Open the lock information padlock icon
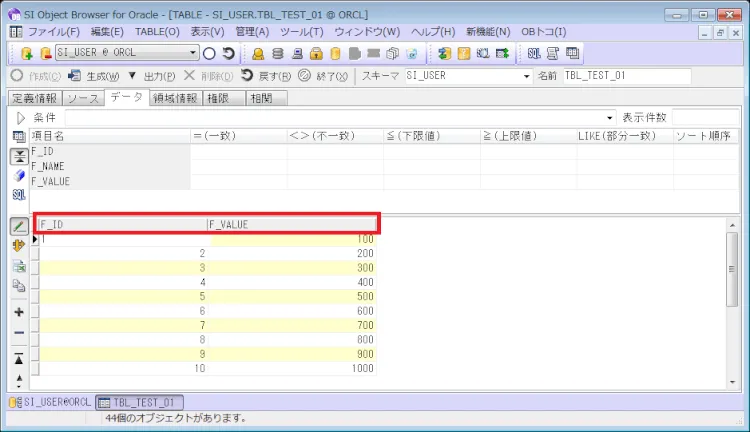Image resolution: width=750 pixels, height=432 pixels. 316,53
